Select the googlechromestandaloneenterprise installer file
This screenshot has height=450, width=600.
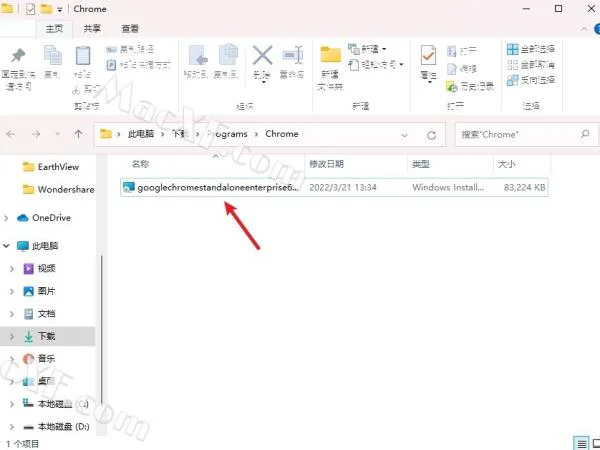click(x=334, y=188)
